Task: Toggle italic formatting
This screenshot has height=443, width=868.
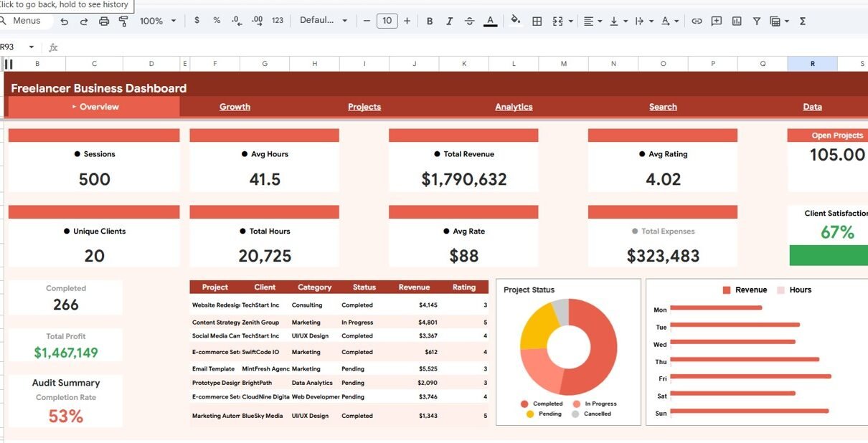Action: 449,22
